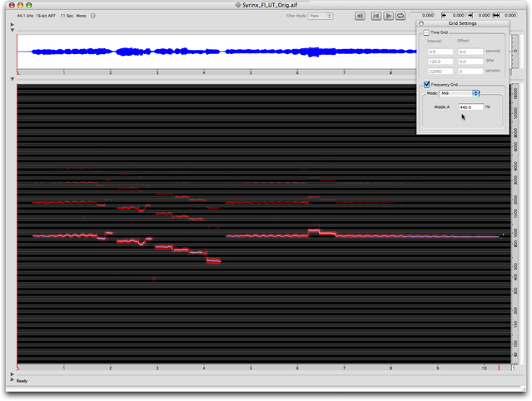Collapse the spectrogram pane disclosure triangle
The image size is (532, 401).
(x=12, y=80)
